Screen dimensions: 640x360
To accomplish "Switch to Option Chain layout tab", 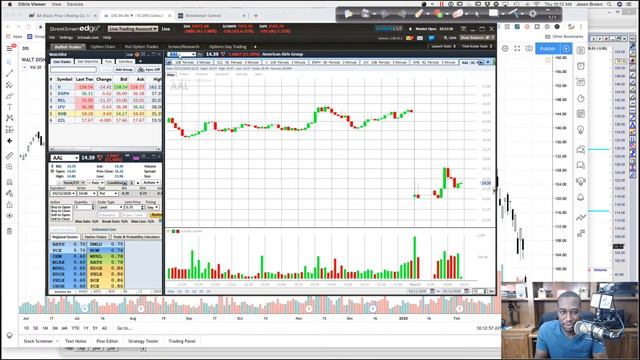I will point(103,47).
